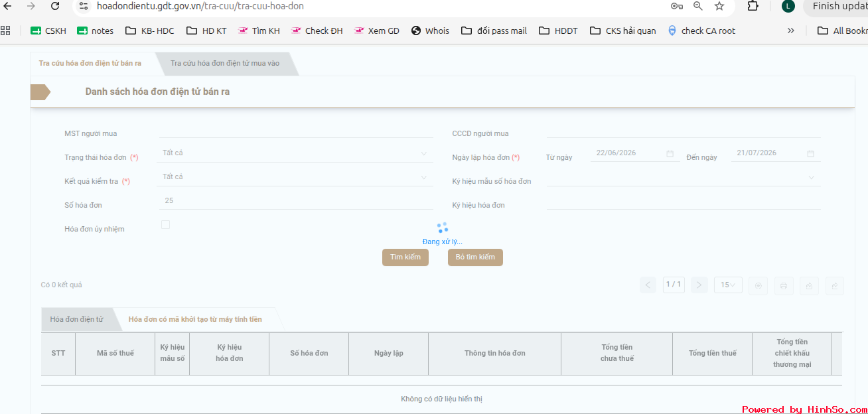Go to previous results page arrow

pyautogui.click(x=648, y=285)
